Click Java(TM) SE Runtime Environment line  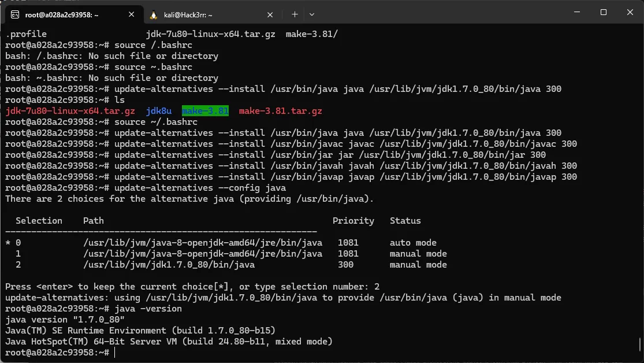[x=140, y=331]
